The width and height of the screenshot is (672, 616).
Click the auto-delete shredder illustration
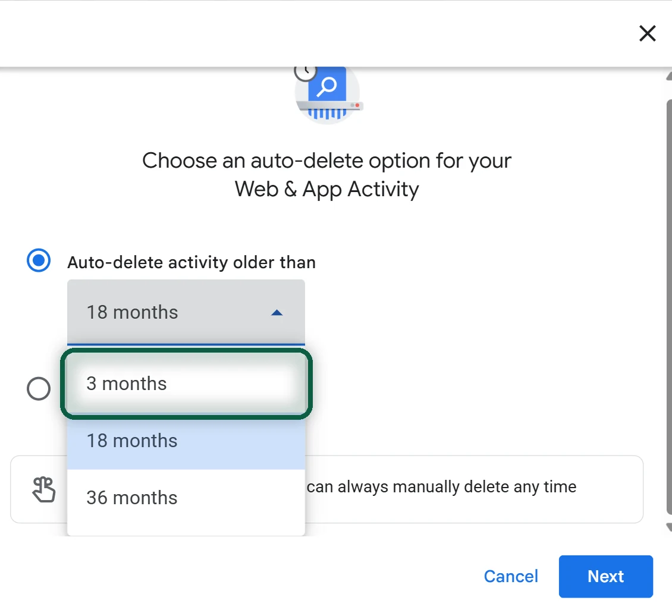328,95
